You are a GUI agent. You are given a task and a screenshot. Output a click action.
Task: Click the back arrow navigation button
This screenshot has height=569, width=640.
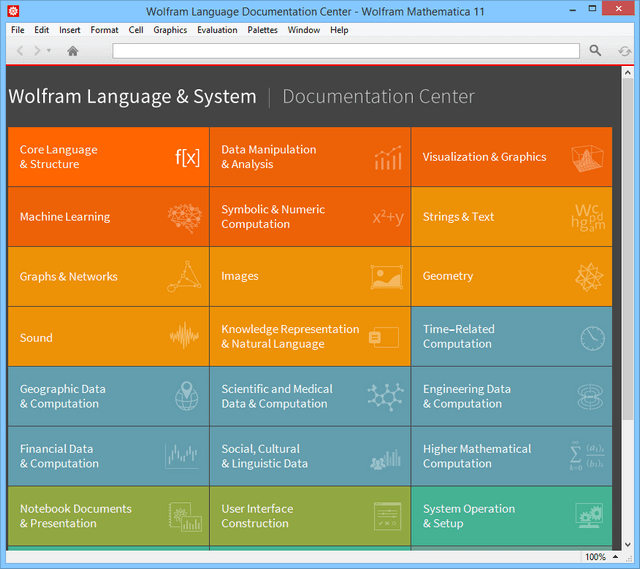coord(20,51)
